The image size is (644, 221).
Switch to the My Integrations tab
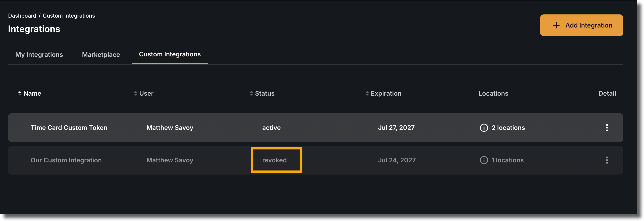point(39,55)
